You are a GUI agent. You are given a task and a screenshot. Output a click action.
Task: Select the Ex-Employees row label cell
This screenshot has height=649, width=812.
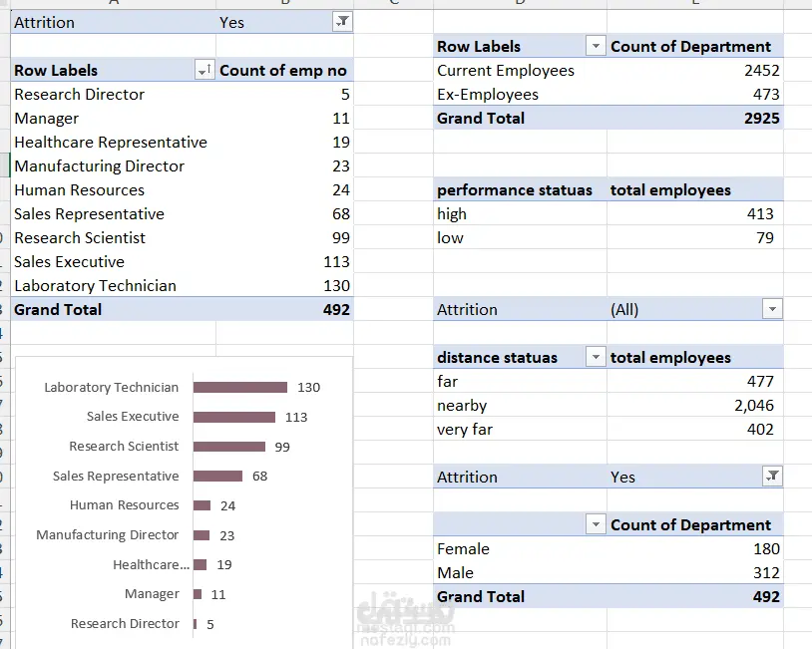pos(520,94)
